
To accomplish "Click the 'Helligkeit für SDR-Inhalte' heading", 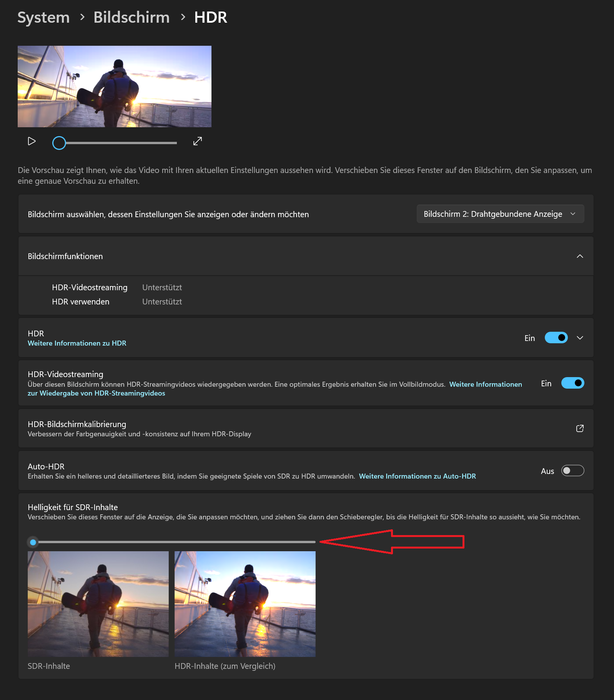I will 73,507.
